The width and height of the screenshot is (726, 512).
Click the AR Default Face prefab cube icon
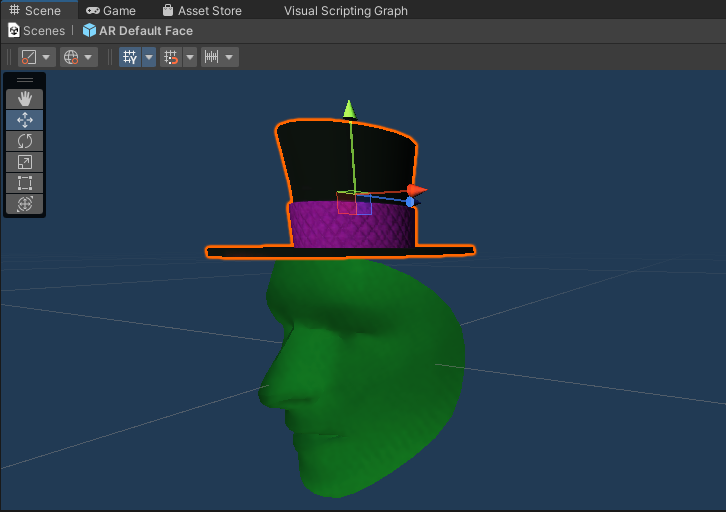pos(89,31)
